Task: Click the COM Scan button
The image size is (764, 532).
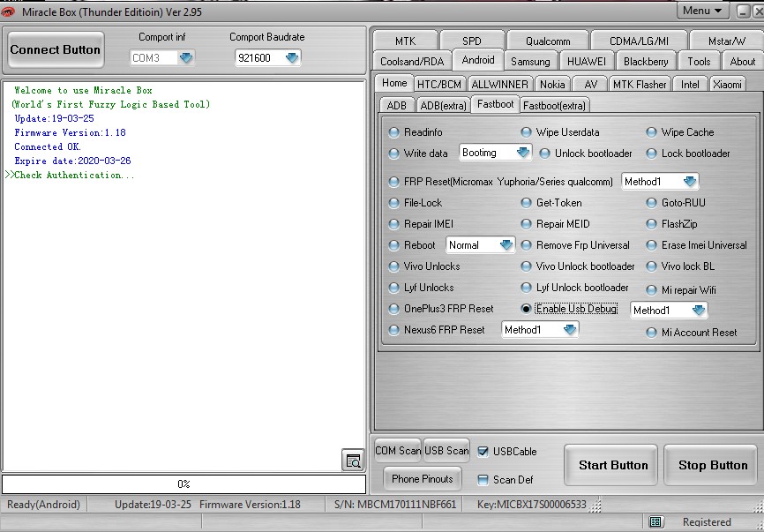Action: (398, 451)
